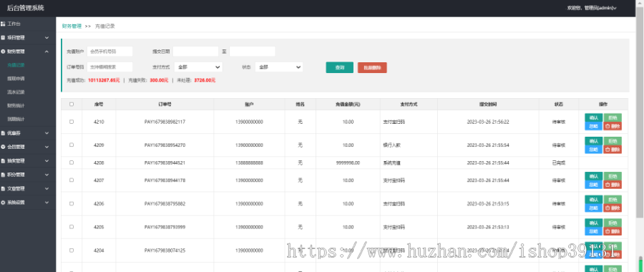Check the box for row 4210

[72, 122]
